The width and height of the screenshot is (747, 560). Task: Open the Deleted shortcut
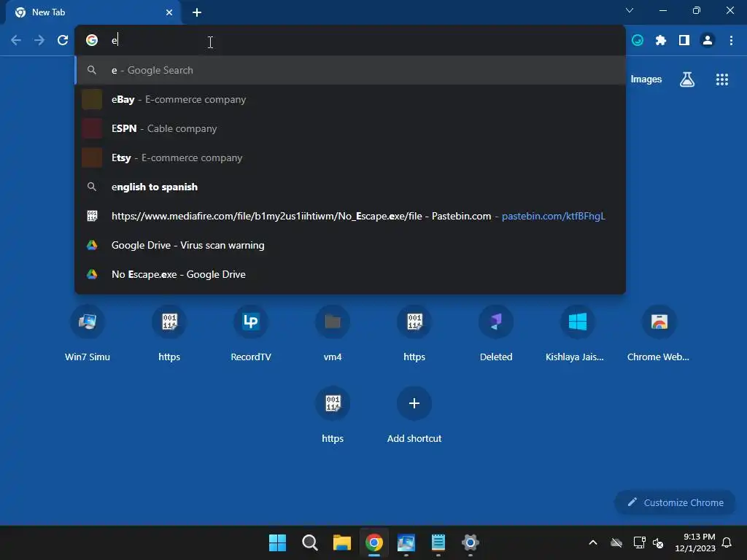(496, 332)
